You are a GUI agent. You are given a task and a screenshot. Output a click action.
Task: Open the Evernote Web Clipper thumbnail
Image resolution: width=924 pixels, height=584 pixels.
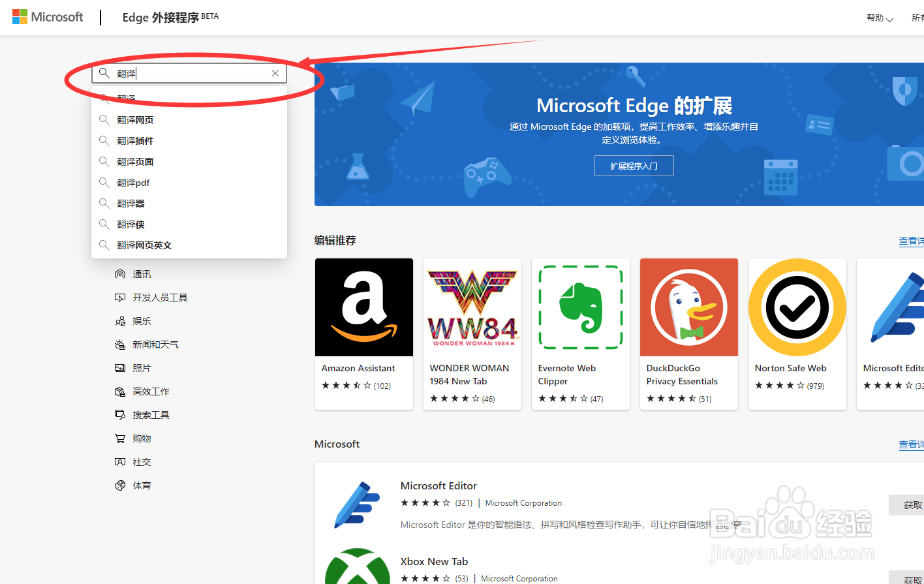(581, 307)
